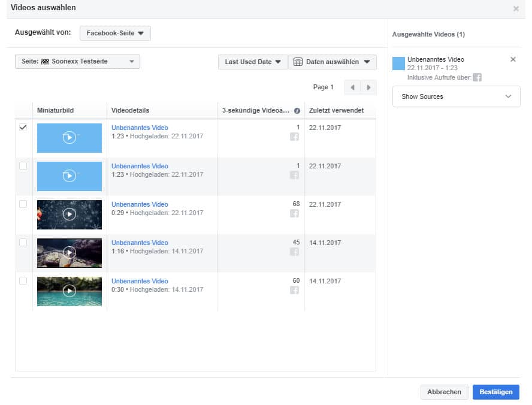Click the Videodetails column header
This screenshot has width=532, height=405.
(131, 111)
